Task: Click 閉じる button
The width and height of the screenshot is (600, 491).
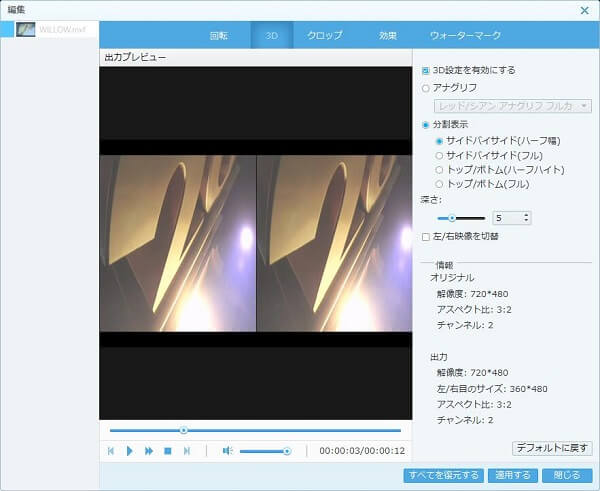Action: 567,475
